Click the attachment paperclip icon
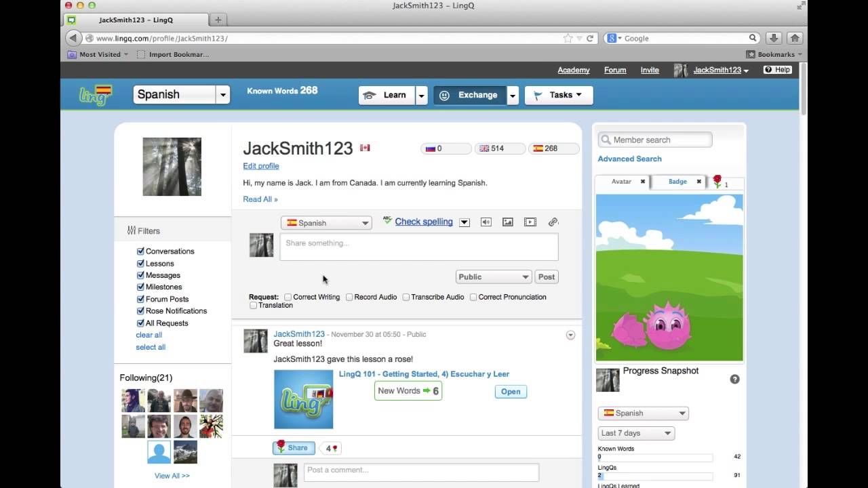 (553, 222)
